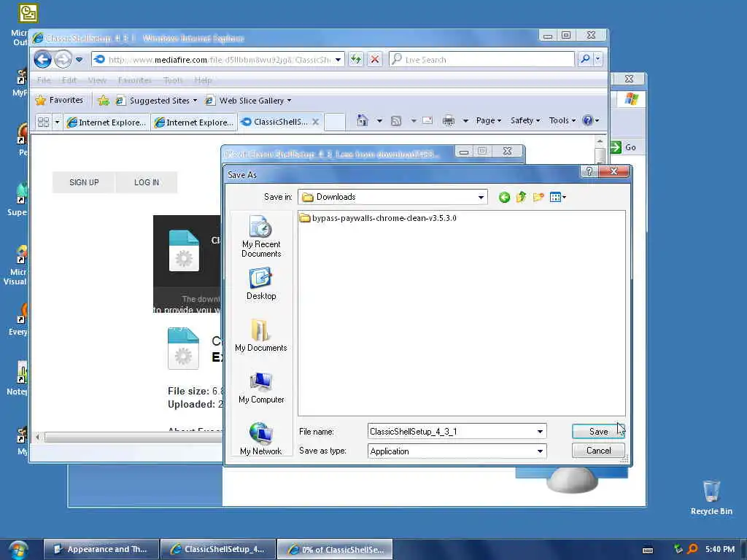Click the blue Help question icon
This screenshot has height=560, width=747.
pos(588,120)
